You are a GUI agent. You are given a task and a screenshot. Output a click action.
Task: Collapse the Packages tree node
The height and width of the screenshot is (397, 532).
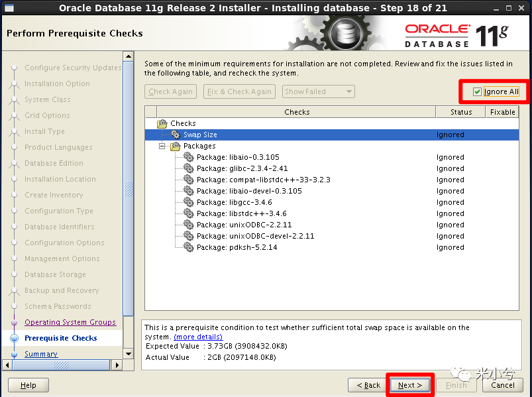click(162, 146)
